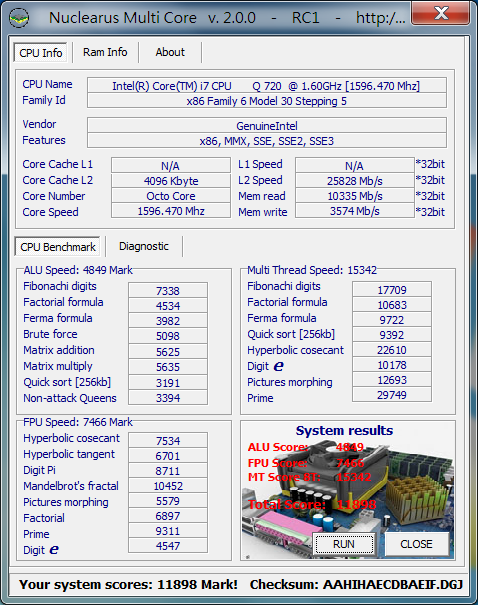This screenshot has width=478, height=605.
Task: Click FPU Pictures morphing value 5579
Action: coord(168,501)
